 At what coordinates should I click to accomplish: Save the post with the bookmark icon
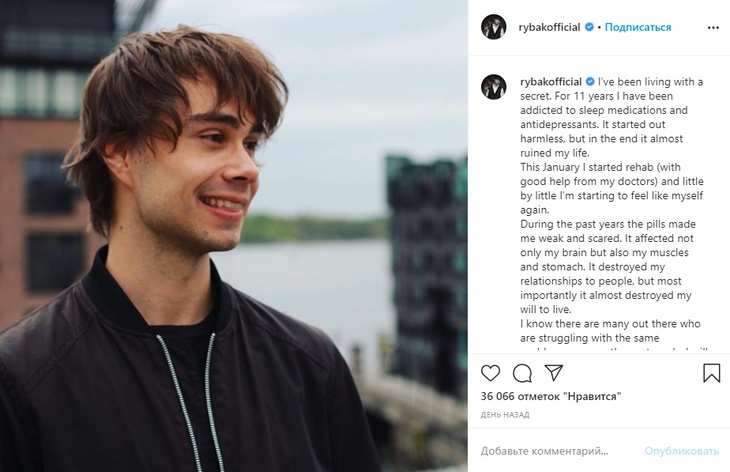(x=711, y=373)
